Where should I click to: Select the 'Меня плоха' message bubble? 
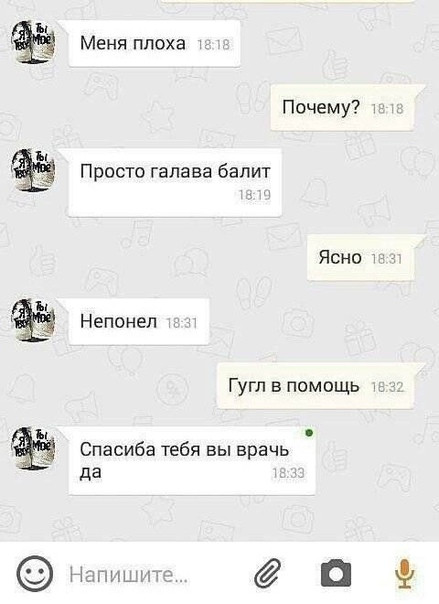pyautogui.click(x=154, y=44)
